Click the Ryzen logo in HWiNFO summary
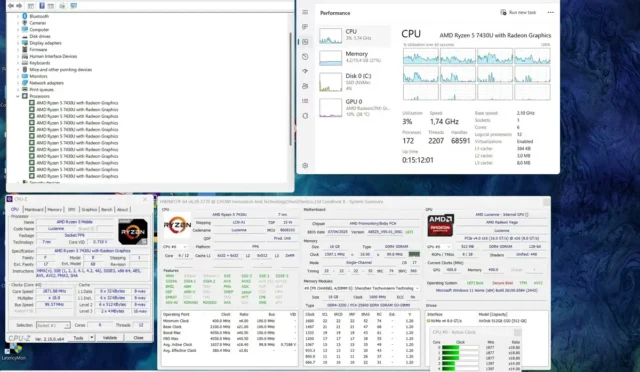Image resolution: width=640 pixels, height=372 pixels. click(177, 225)
